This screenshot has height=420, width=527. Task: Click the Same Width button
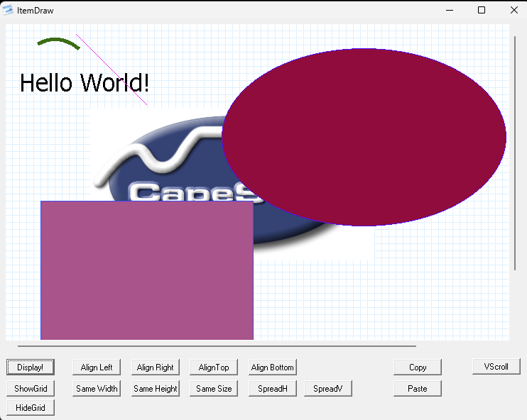[x=97, y=389]
